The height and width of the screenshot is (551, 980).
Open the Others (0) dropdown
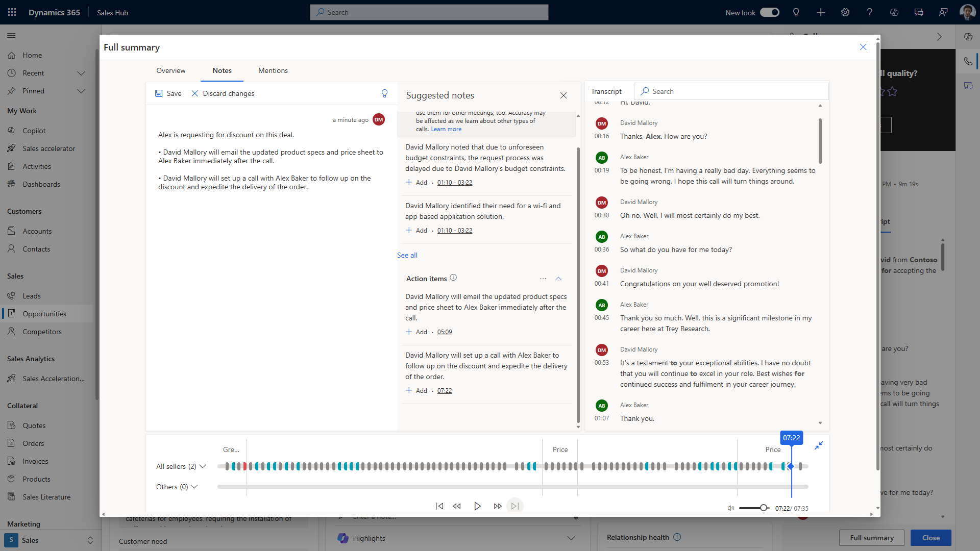coord(194,486)
